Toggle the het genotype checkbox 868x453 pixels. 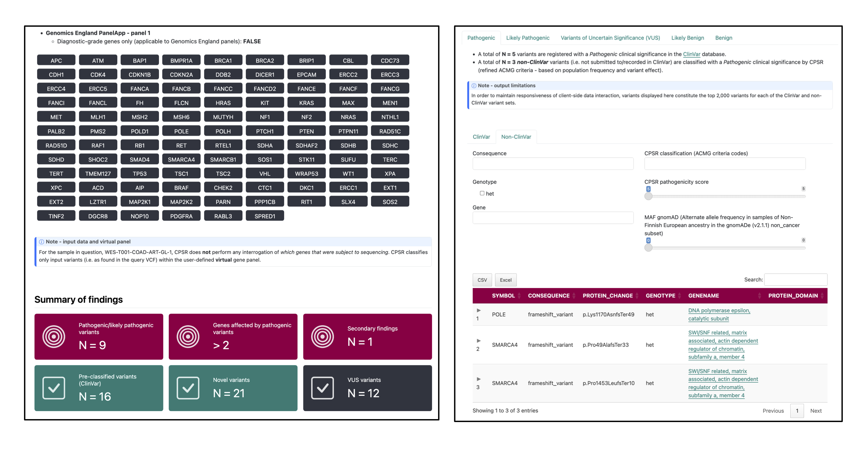pos(482,193)
